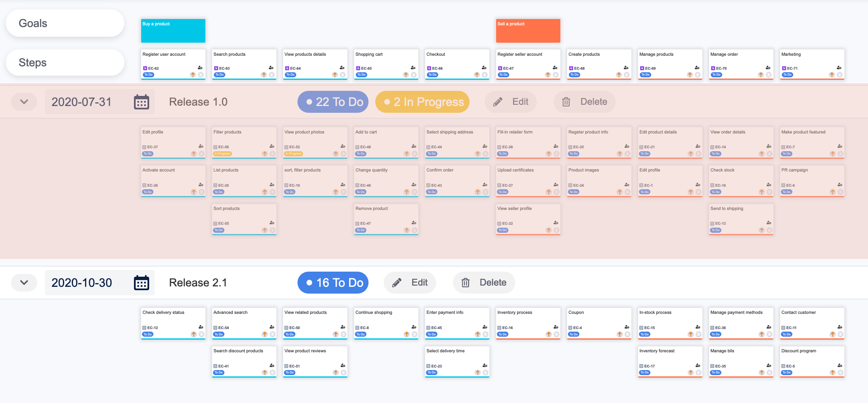Open the 22 To Do count filter
The height and width of the screenshot is (403, 868).
tap(333, 101)
